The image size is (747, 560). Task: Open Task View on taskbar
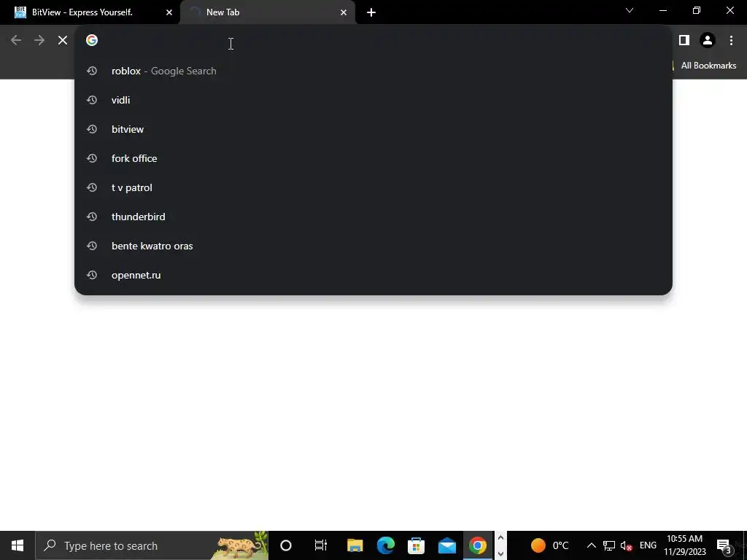pyautogui.click(x=321, y=545)
